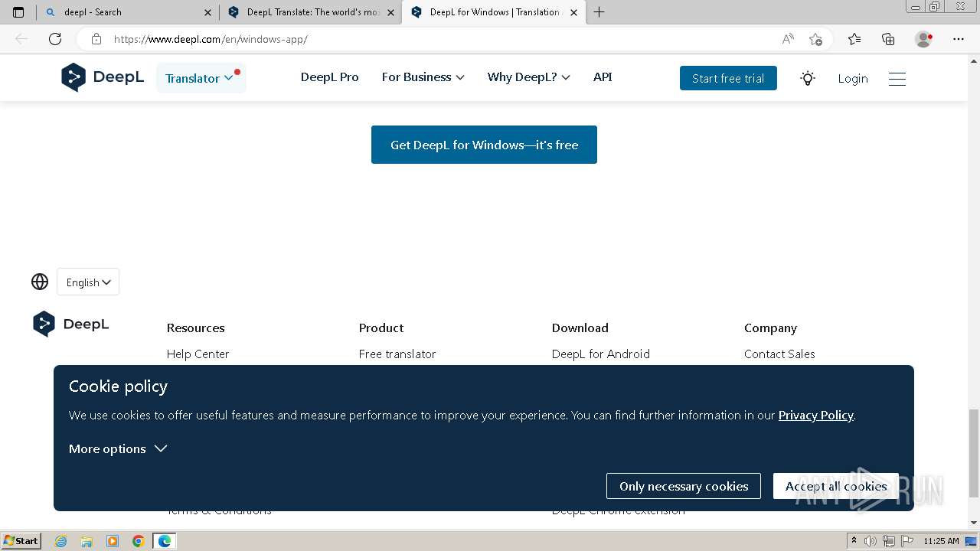Click the Windows Start button
This screenshot has height=551, width=980.
point(21,541)
